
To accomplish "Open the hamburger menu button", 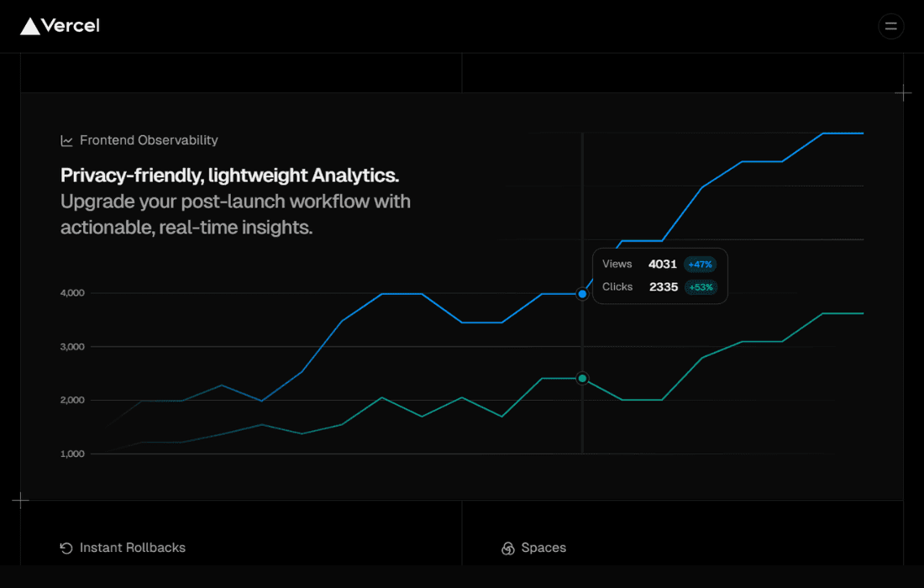I will (x=890, y=26).
